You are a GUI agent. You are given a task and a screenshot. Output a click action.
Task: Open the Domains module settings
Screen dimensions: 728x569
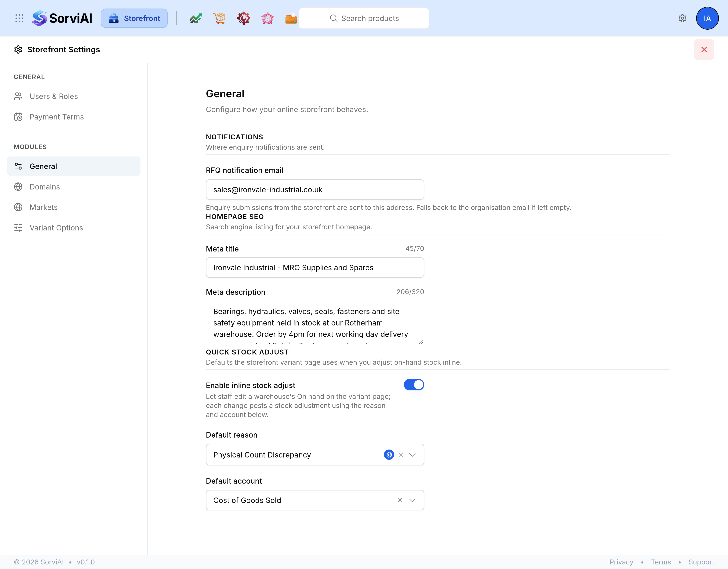74,187
